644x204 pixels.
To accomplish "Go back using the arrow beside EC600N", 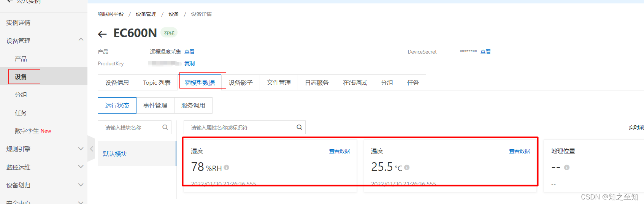I will click(x=102, y=34).
